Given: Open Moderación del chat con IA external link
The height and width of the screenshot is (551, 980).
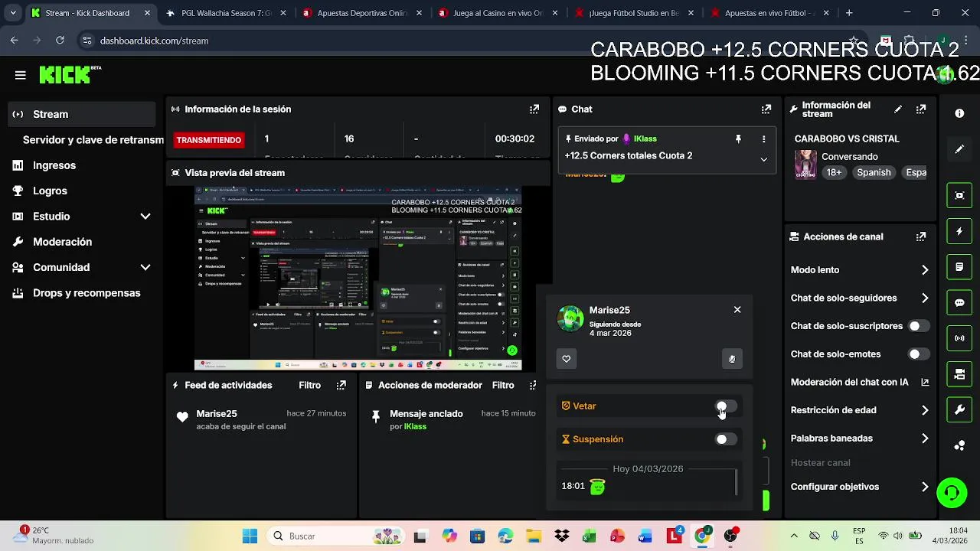Looking at the screenshot, I should point(925,382).
